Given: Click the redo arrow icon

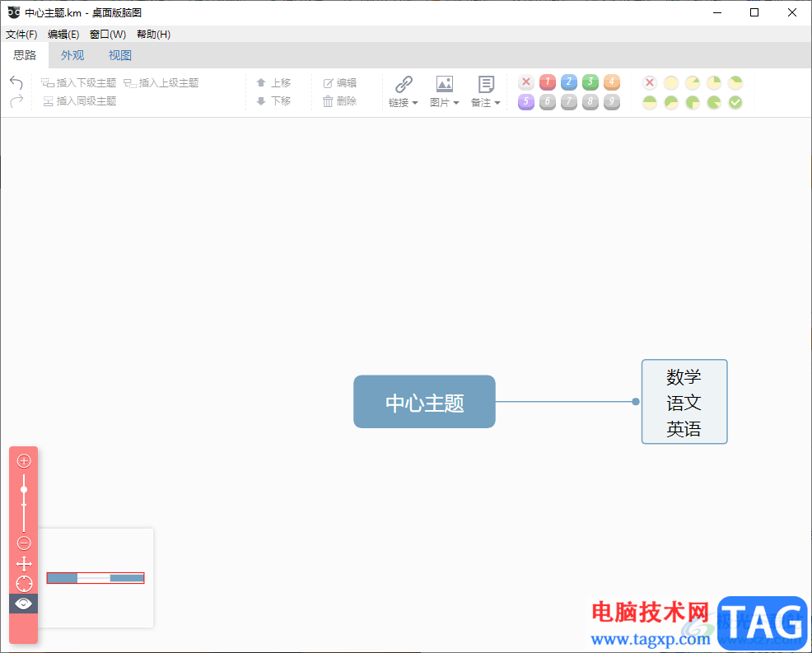Looking at the screenshot, I should (x=16, y=100).
